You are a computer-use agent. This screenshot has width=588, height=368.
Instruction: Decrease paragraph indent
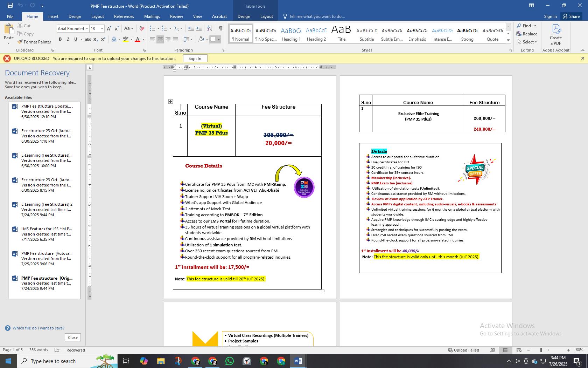tap(191, 28)
